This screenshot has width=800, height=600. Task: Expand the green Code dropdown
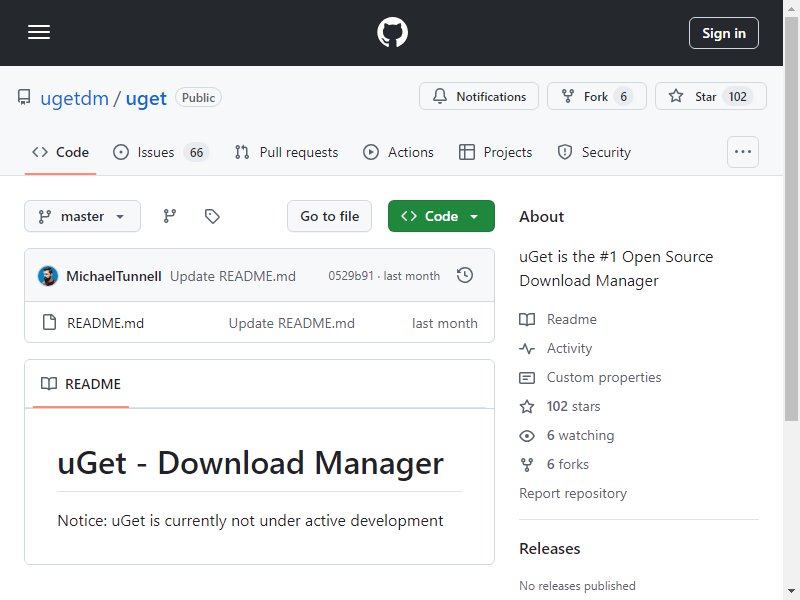[441, 216]
